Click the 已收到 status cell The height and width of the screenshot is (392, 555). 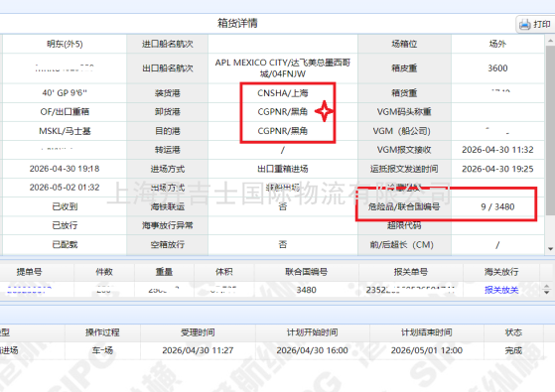[x=65, y=206]
